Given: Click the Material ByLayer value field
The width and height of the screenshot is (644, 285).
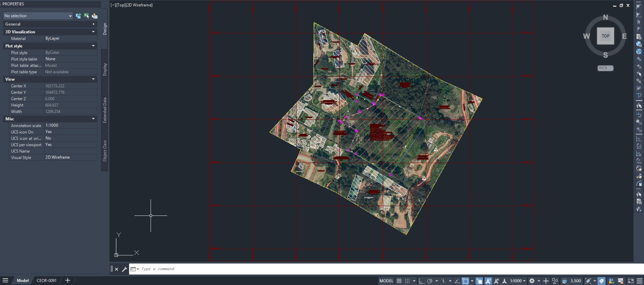Looking at the screenshot, I should (70, 38).
